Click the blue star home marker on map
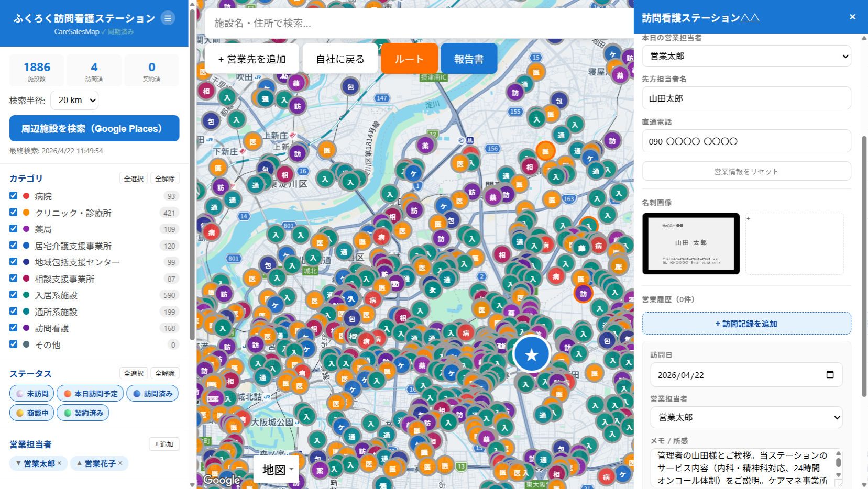This screenshot has height=489, width=868. pyautogui.click(x=531, y=354)
